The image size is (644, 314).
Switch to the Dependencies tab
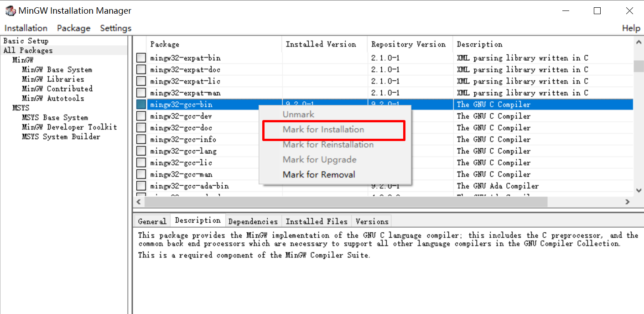(253, 221)
